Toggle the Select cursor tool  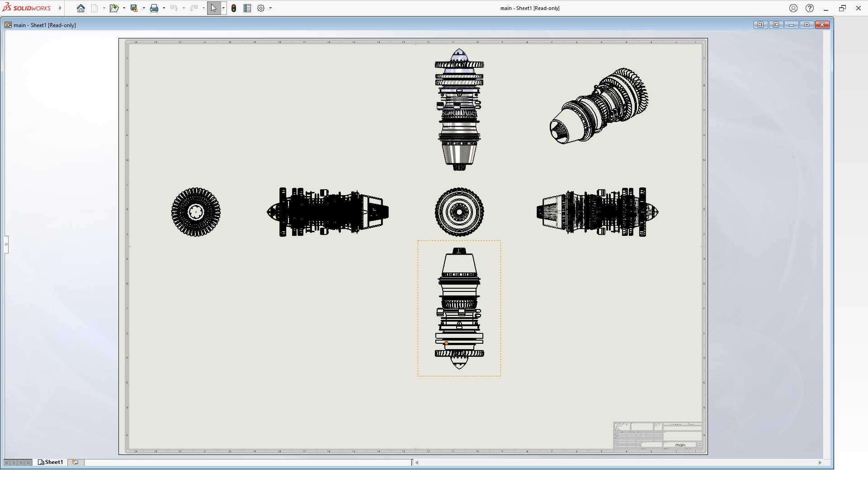(213, 8)
